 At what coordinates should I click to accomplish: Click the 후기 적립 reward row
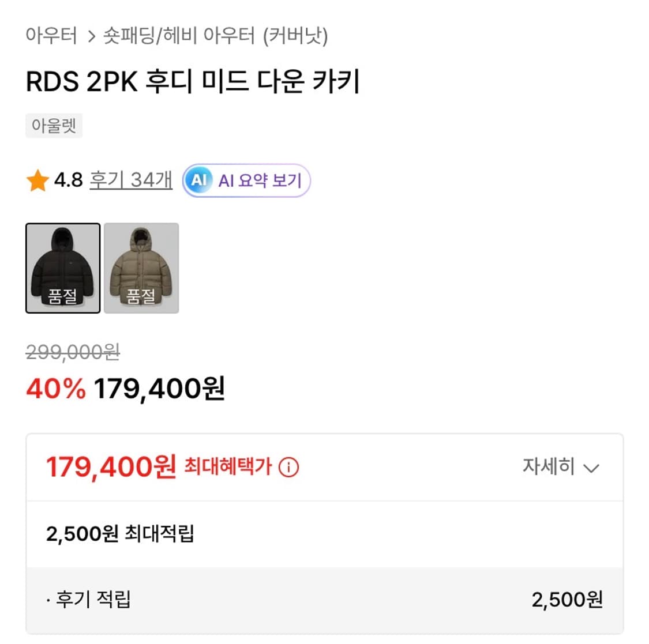point(92,600)
